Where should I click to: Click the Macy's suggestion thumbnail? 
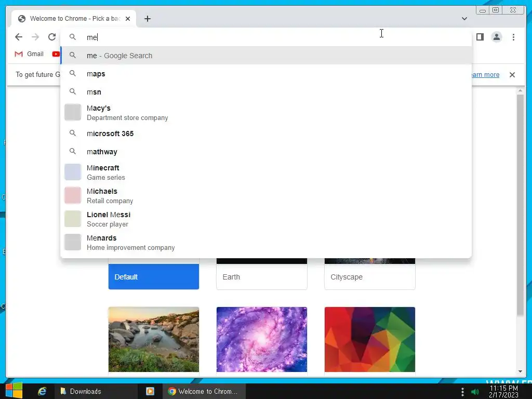pyautogui.click(x=73, y=112)
